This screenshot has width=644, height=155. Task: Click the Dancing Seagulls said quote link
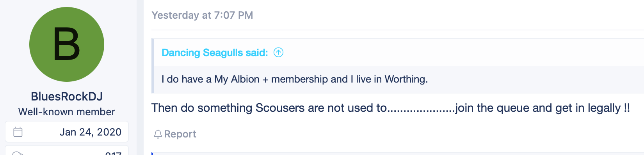point(215,53)
